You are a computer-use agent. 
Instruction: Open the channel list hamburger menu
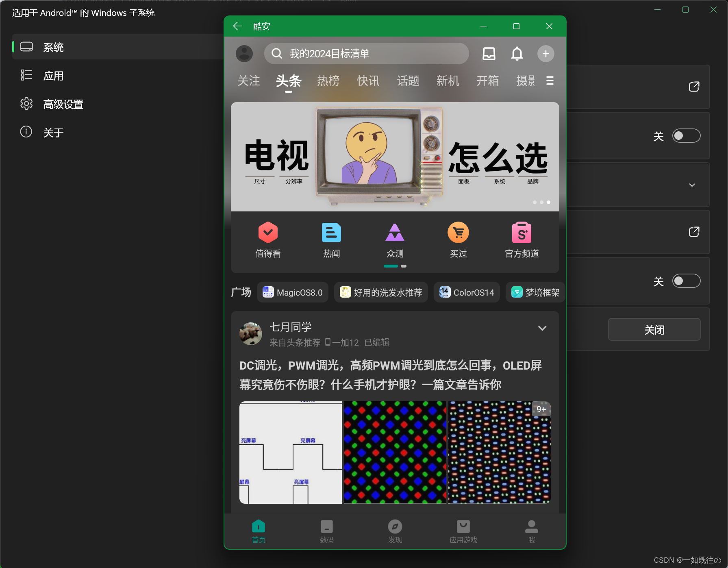(550, 81)
